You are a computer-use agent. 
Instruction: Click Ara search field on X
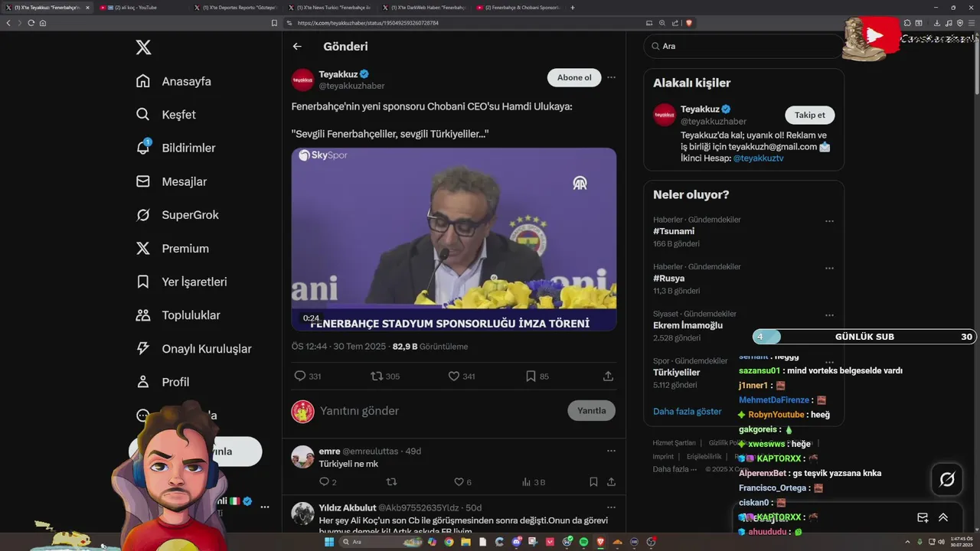[x=744, y=46]
